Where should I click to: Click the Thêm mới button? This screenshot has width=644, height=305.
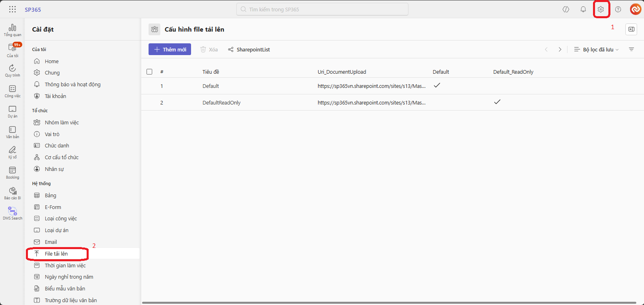click(x=170, y=49)
